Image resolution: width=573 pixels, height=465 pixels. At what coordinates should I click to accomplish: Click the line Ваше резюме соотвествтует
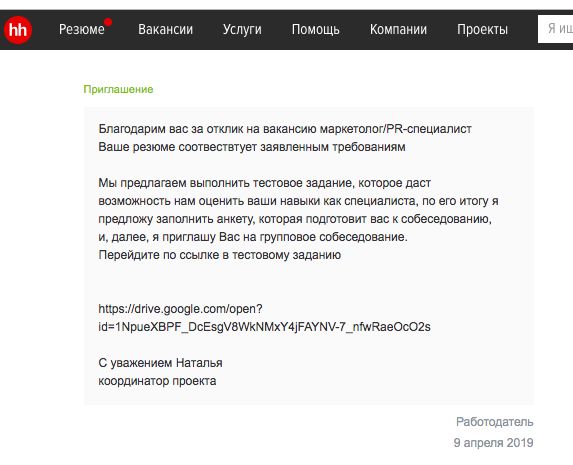(x=252, y=147)
